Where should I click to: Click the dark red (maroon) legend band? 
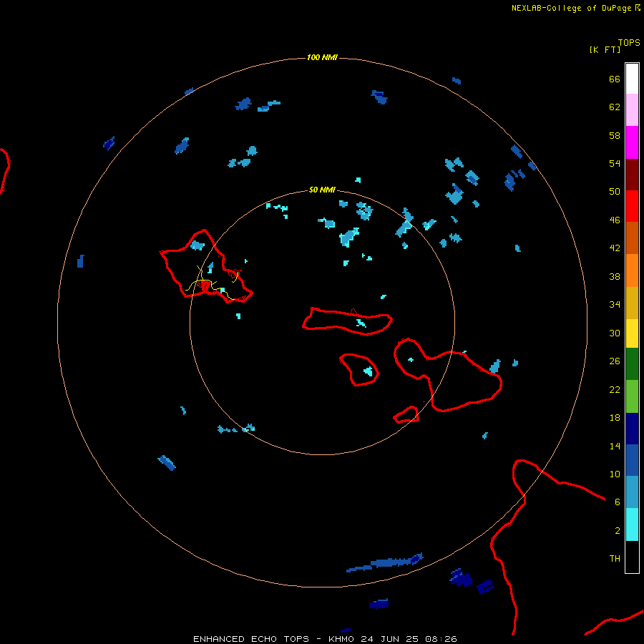tap(632, 175)
